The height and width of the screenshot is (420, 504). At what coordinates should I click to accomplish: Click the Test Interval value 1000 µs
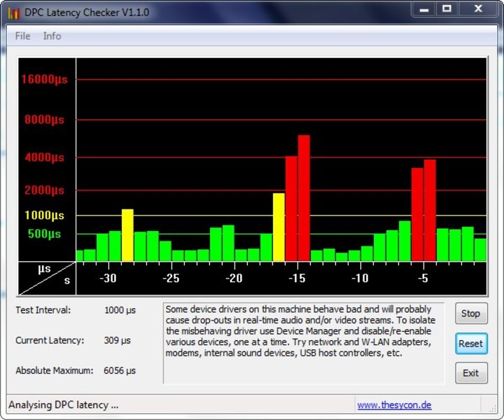tap(120, 310)
